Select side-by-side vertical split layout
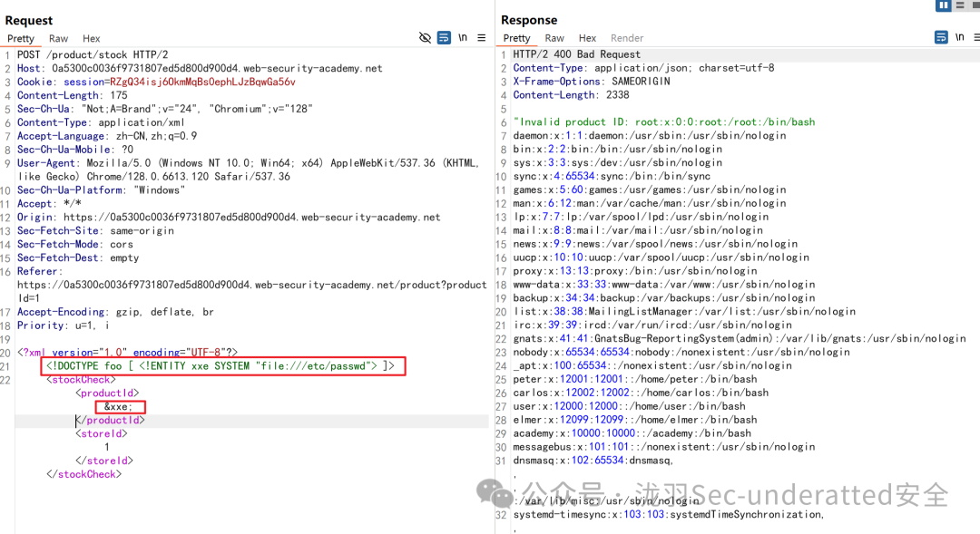Viewport: 980px width, 534px height. point(943,5)
